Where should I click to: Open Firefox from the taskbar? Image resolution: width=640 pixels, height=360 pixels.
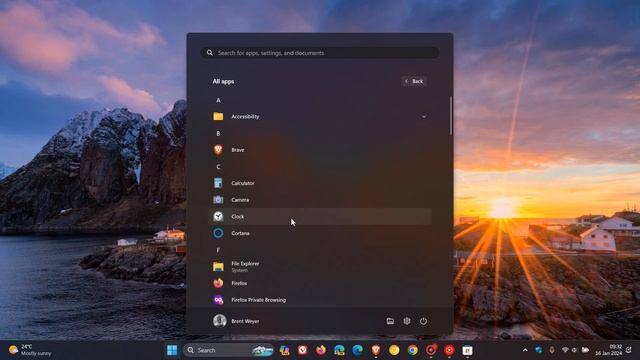click(x=321, y=350)
